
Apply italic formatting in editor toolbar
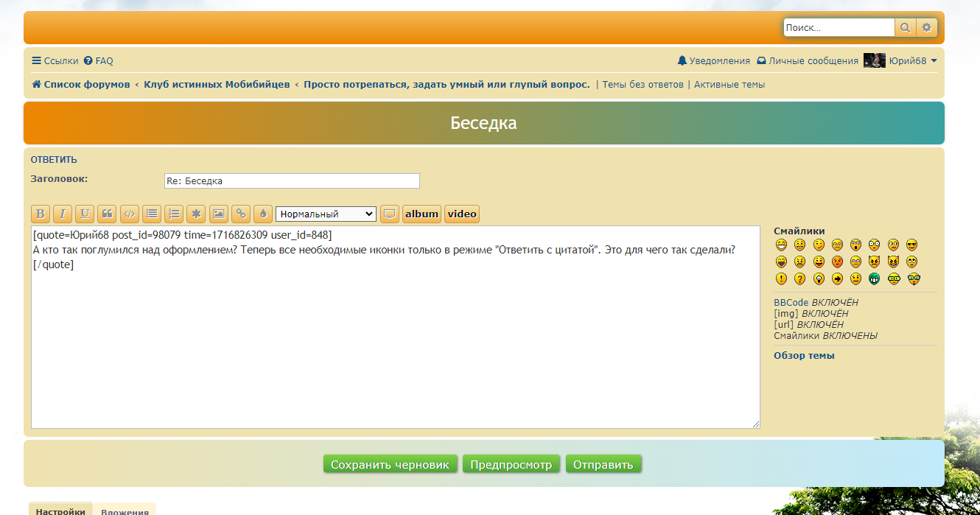(x=63, y=214)
